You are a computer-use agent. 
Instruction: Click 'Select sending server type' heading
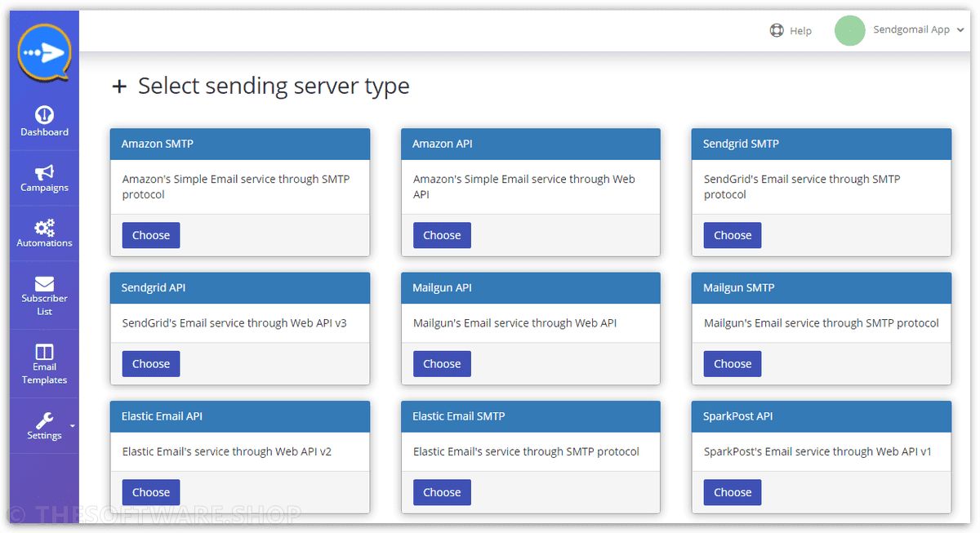pyautogui.click(x=274, y=86)
